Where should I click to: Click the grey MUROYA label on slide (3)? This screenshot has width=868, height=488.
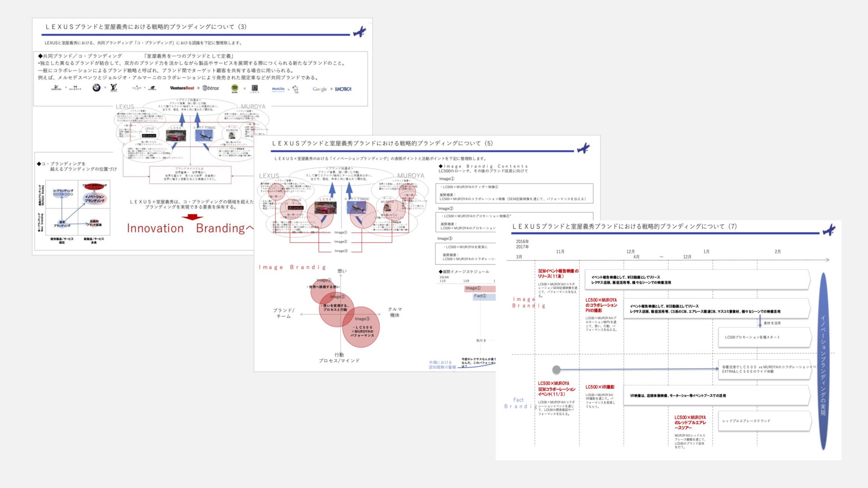click(x=253, y=107)
